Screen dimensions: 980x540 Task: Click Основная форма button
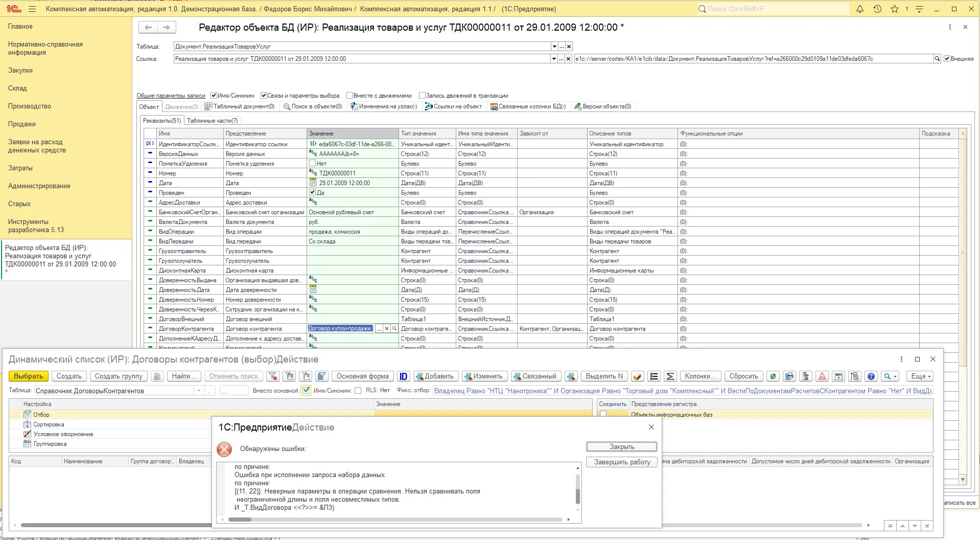[363, 376]
